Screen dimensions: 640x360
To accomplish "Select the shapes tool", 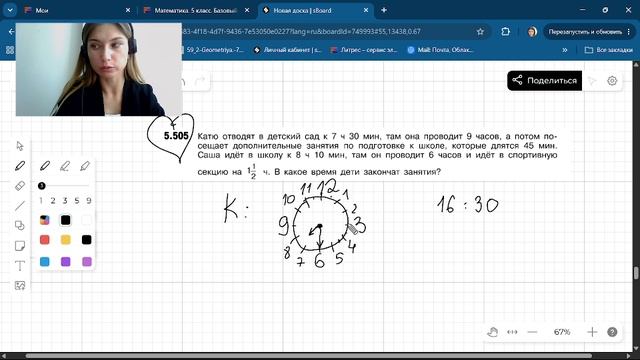I will (20, 225).
